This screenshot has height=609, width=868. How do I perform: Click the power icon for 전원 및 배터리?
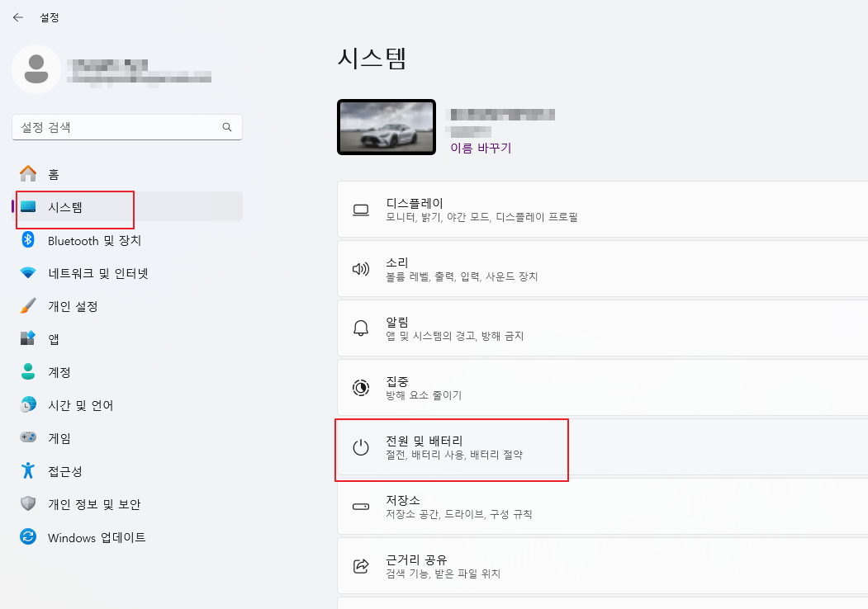pyautogui.click(x=361, y=447)
